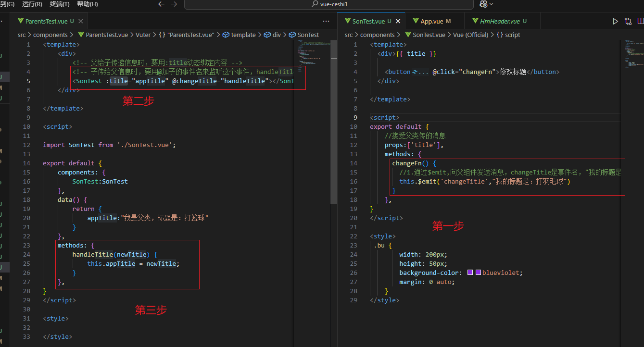Click the import SonTest from './SonTest.vue' line
This screenshot has width=644, height=347.
[109, 145]
